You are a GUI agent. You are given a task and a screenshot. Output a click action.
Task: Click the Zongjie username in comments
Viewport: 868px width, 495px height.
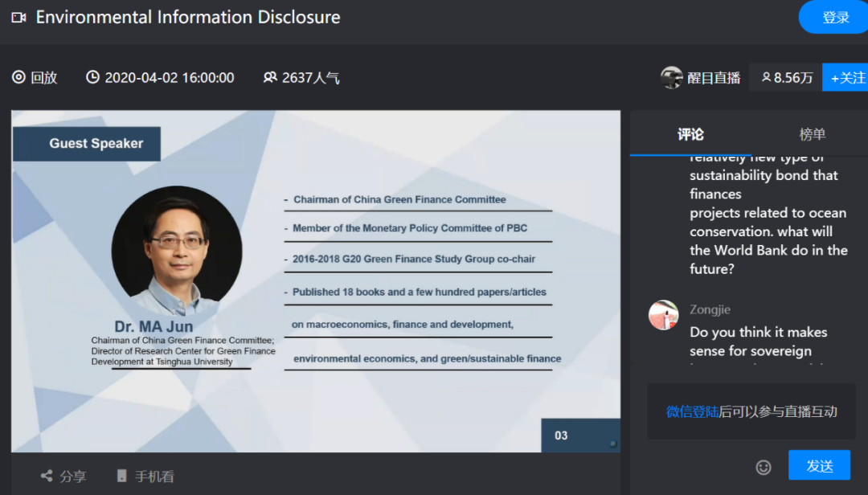710,309
